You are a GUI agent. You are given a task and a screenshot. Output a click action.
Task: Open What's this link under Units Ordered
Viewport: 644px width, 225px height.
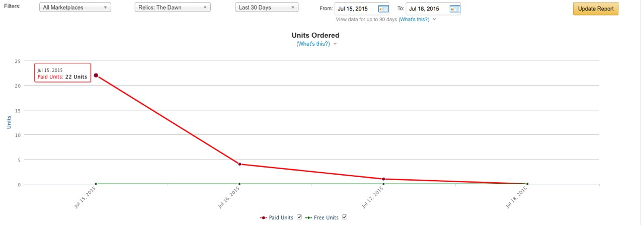313,44
